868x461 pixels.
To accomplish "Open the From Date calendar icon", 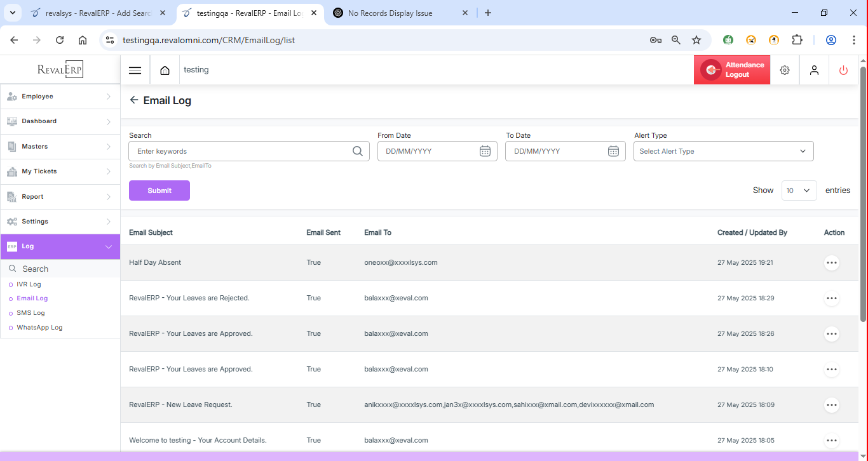I will 485,151.
